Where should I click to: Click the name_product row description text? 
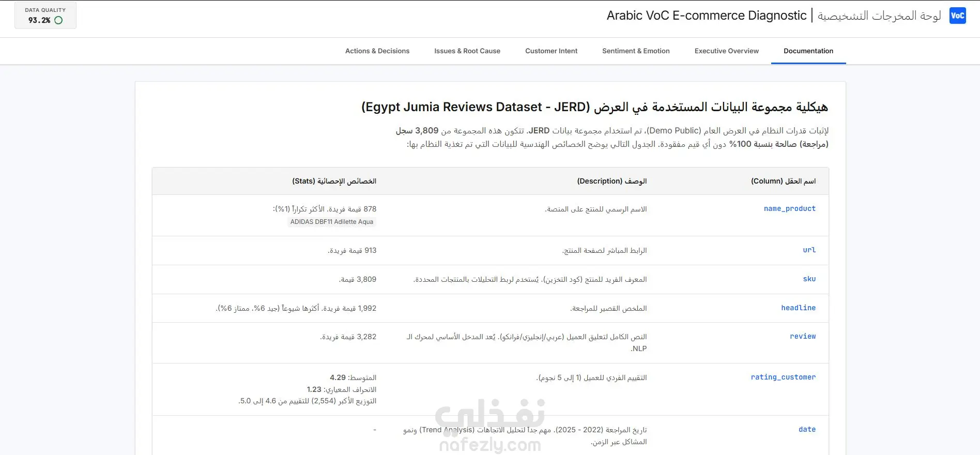tap(595, 209)
